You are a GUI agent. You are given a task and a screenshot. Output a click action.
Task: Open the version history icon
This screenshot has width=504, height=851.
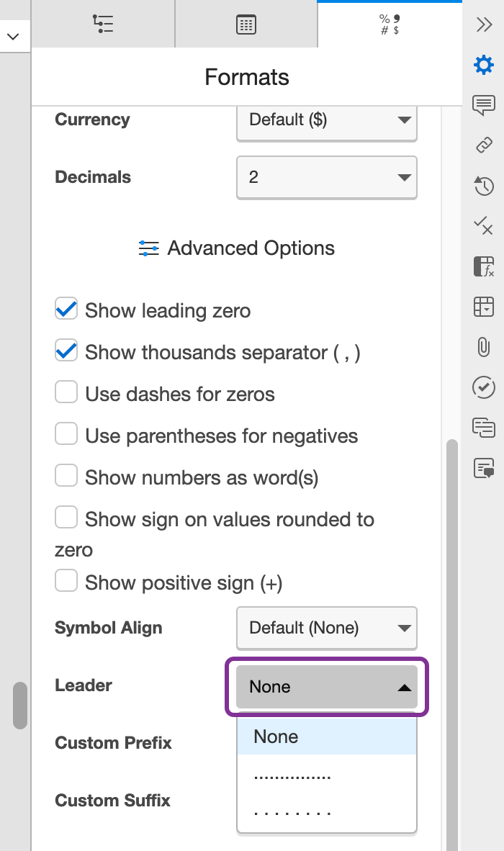pos(484,186)
